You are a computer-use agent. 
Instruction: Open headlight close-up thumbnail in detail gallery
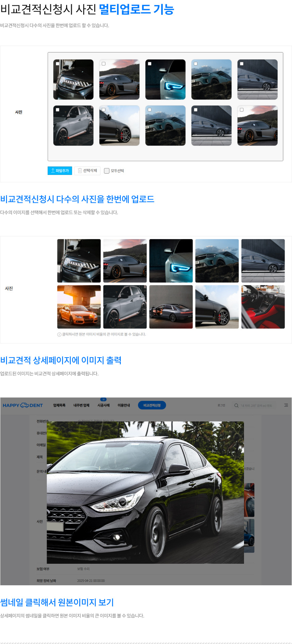click(x=79, y=261)
